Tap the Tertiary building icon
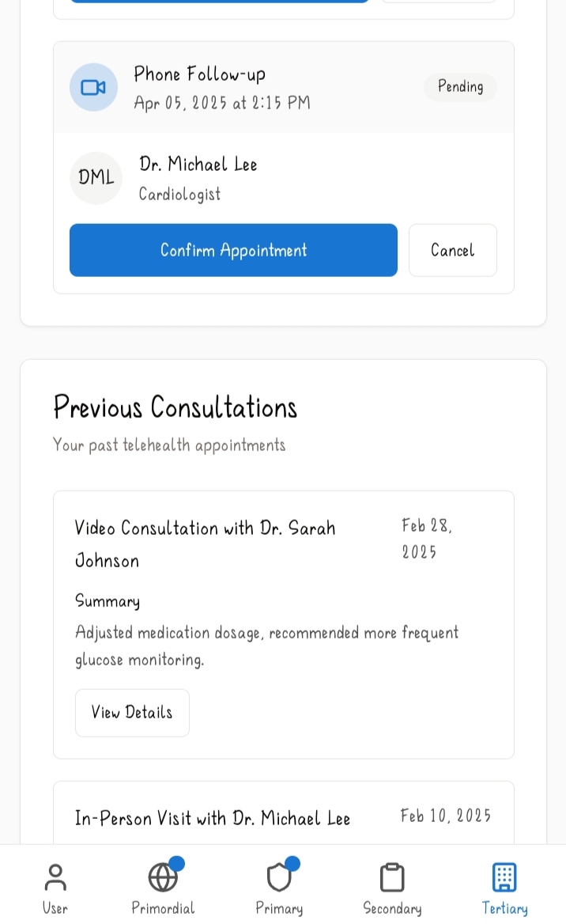Image resolution: width=566 pixels, height=924 pixels. click(504, 877)
